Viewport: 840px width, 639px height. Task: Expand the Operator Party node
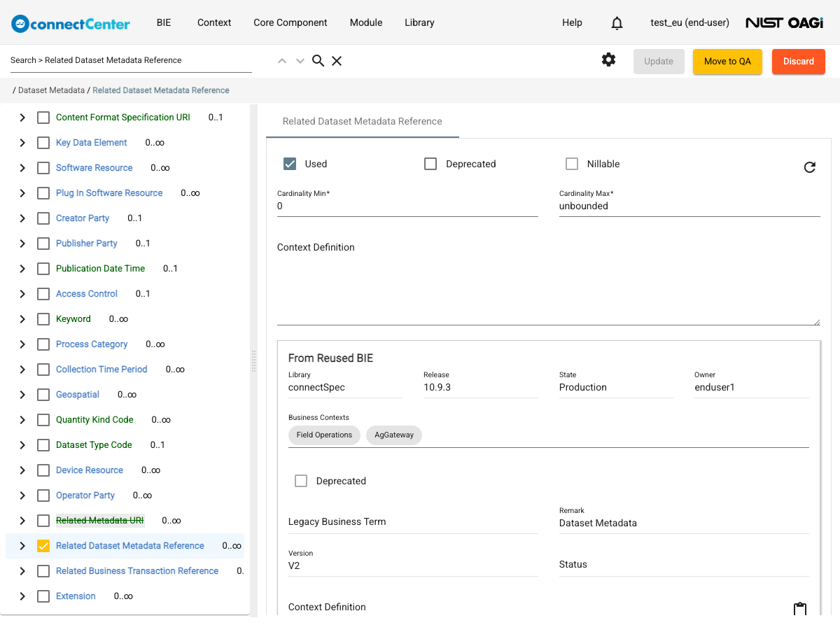22,496
